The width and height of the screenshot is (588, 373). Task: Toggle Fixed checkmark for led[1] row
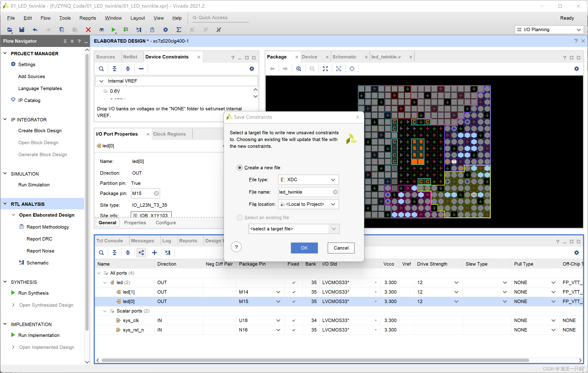tap(293, 292)
